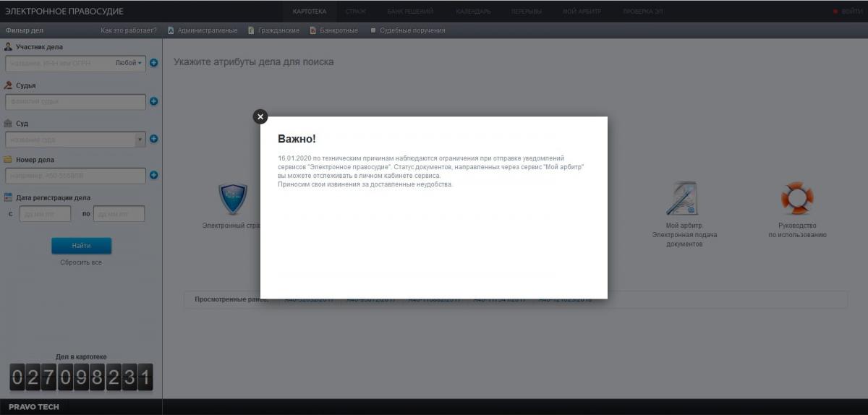The image size is (868, 415).
Task: Click plus icon next to Участник дела field
Action: (153, 63)
